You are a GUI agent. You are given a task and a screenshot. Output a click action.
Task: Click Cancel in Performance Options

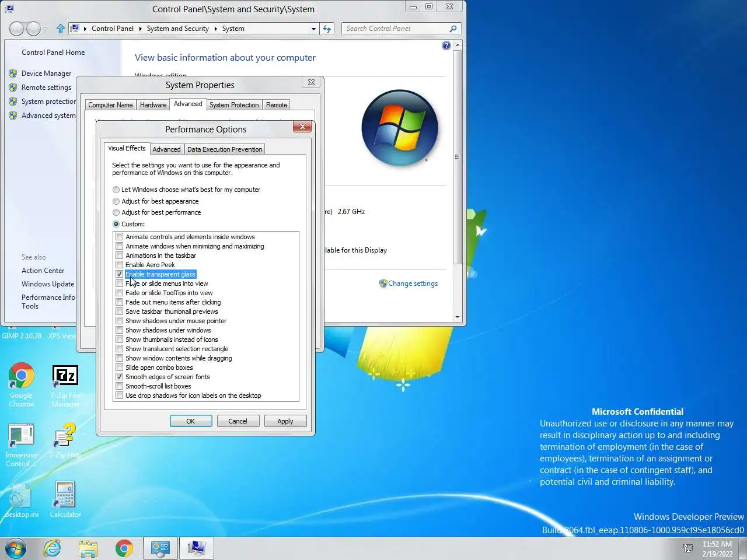coord(238,421)
